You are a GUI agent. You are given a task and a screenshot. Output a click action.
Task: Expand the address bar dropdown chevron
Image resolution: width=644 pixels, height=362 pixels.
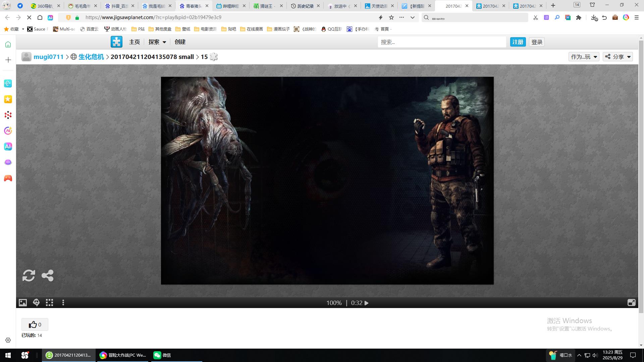413,17
